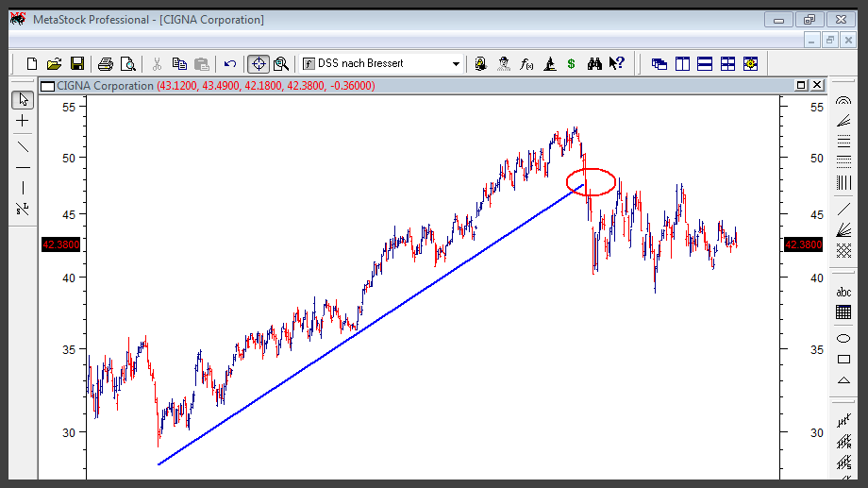Print the chart
This screenshot has height=488, width=868.
coord(105,64)
